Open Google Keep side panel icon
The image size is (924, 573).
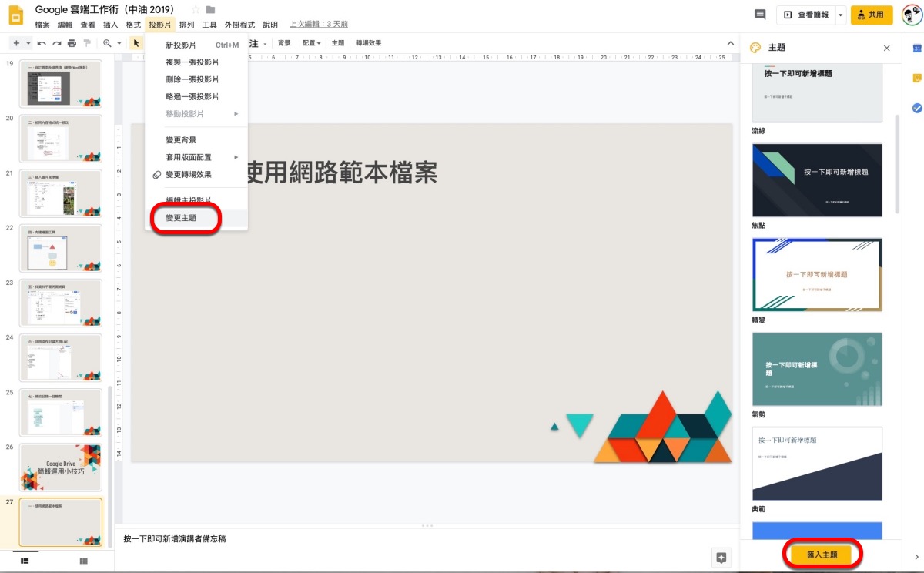(917, 78)
